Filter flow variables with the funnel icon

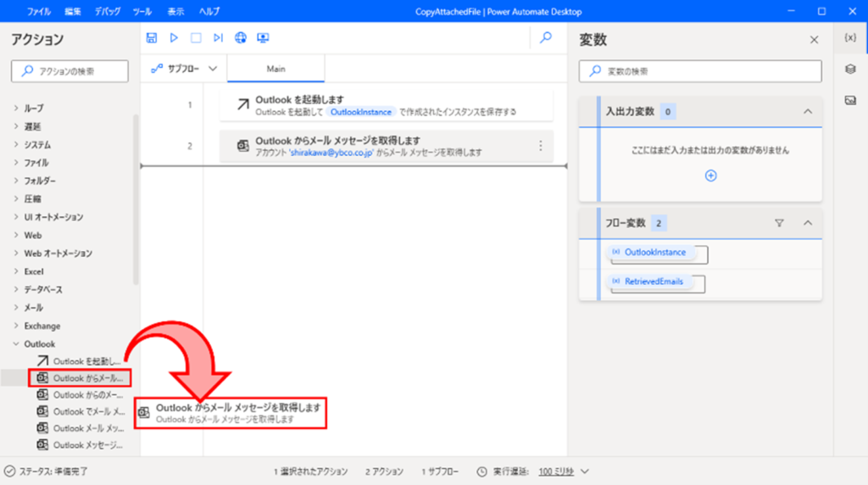coord(779,223)
